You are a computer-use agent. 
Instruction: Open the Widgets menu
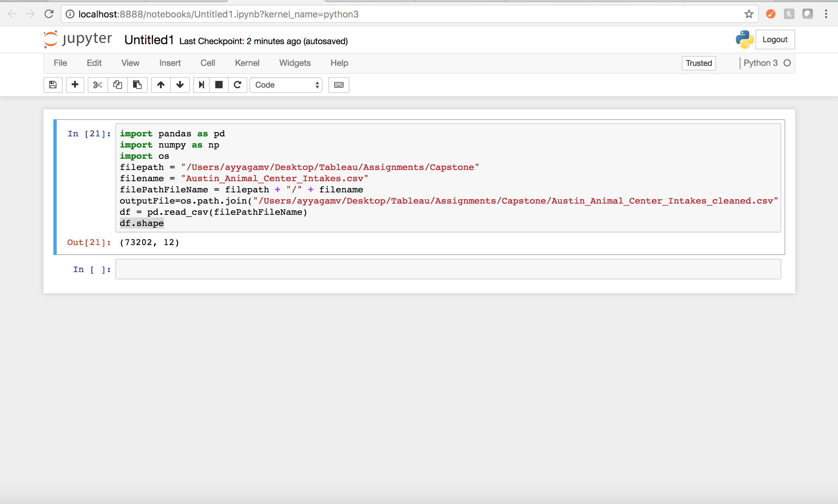click(x=294, y=63)
